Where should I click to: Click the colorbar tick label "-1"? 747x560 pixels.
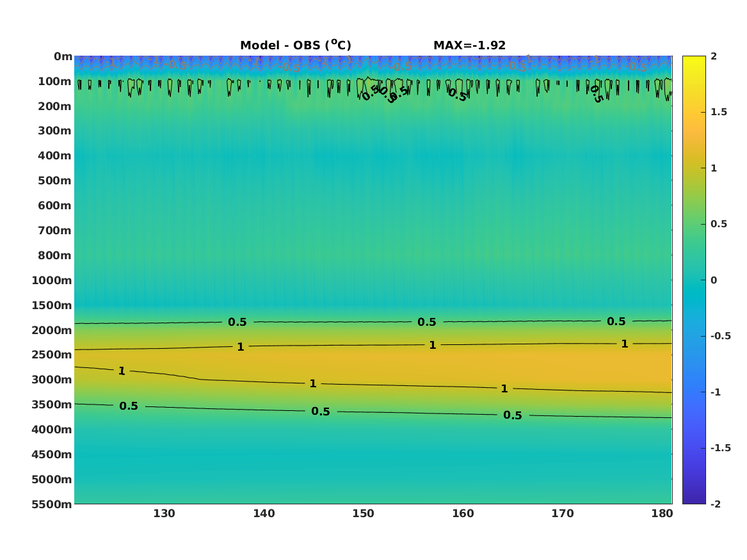point(716,392)
